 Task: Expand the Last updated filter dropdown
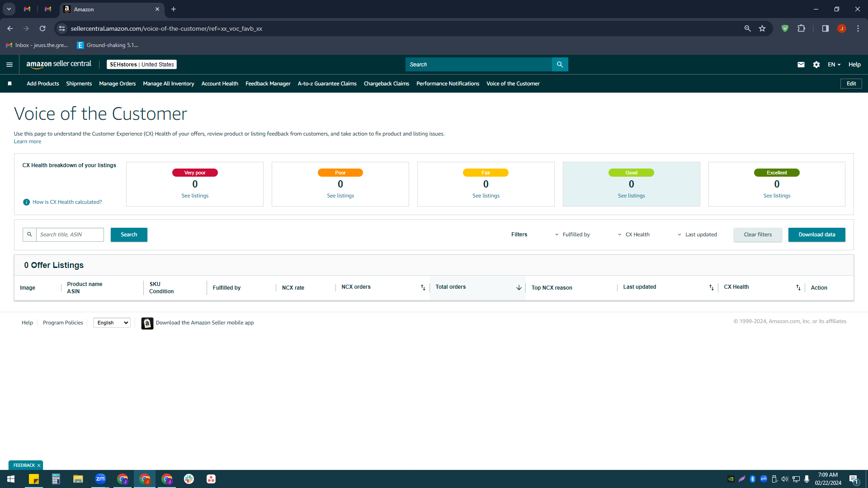tap(697, 235)
